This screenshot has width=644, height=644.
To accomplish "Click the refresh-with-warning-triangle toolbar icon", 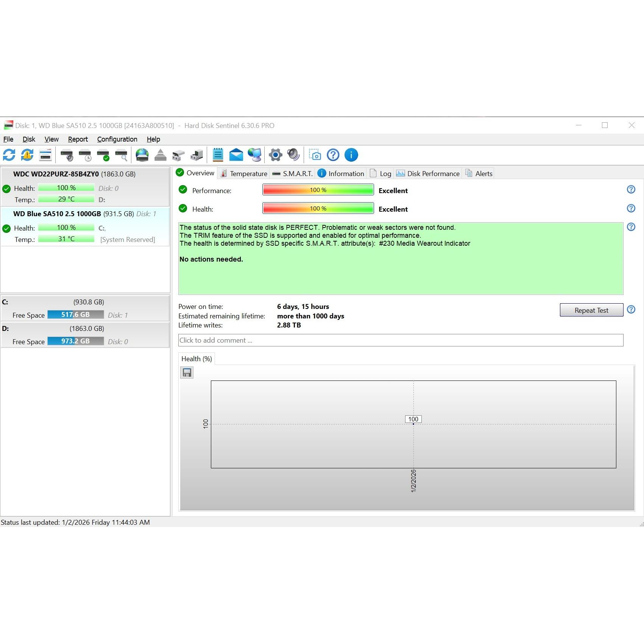I will click(x=27, y=155).
